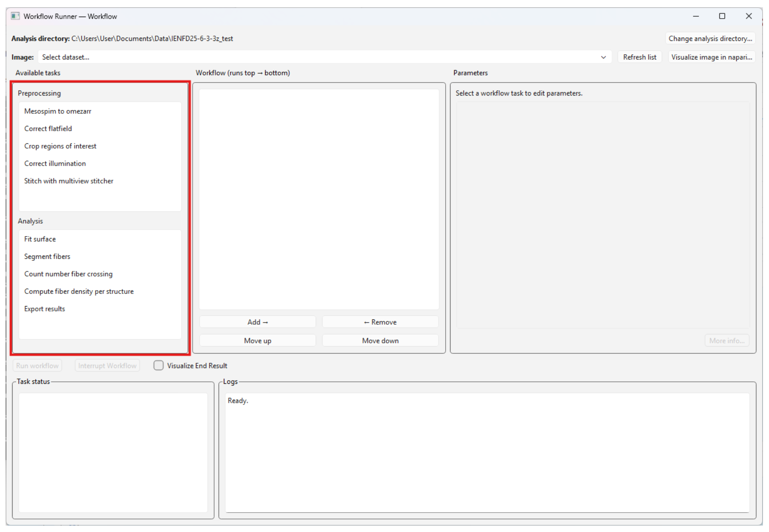Pick Stitch with multiview stitcher task

pyautogui.click(x=69, y=181)
